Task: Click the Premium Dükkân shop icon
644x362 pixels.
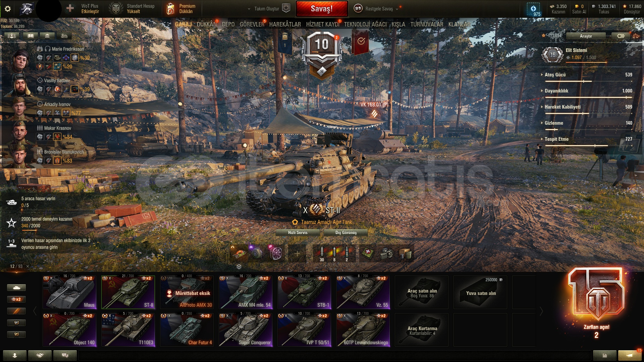Action: click(x=170, y=9)
